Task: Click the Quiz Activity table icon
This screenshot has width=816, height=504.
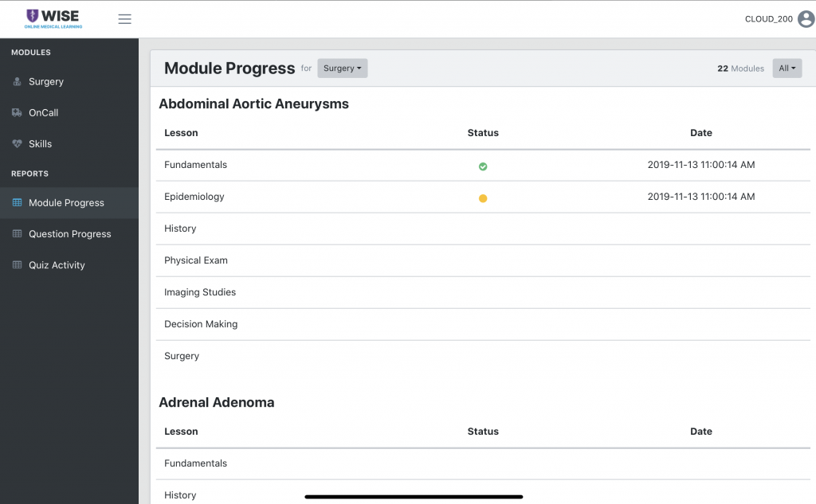Action: 17,265
